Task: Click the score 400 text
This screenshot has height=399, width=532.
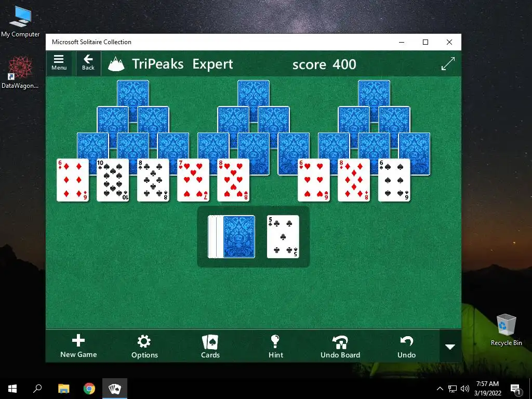Action: click(324, 64)
